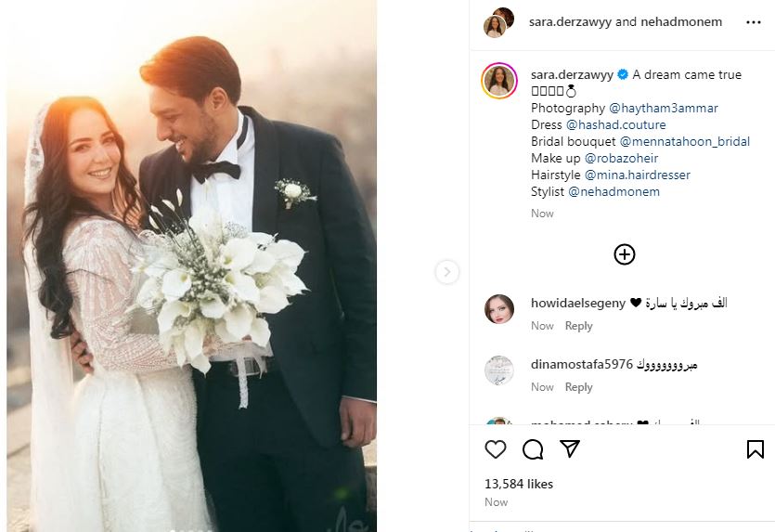Click the @nehadmonem stylist mention

pyautogui.click(x=614, y=191)
